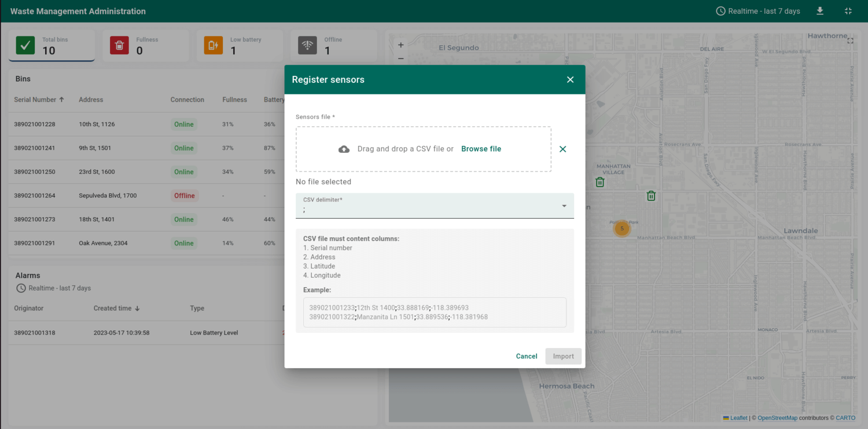The width and height of the screenshot is (868, 429).
Task: Click the orange cluster marker 5
Action: pos(621,229)
